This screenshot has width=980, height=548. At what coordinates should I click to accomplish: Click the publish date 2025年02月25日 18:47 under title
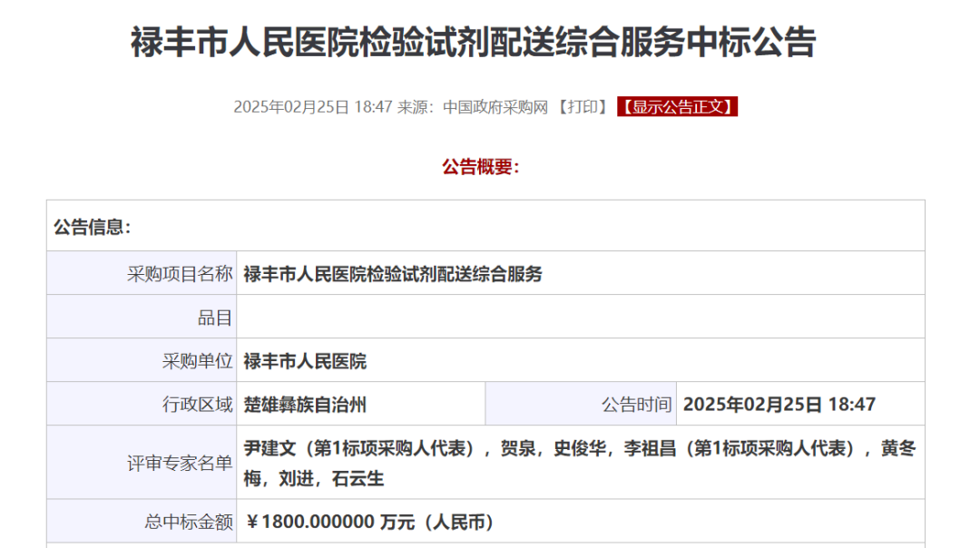tap(312, 107)
